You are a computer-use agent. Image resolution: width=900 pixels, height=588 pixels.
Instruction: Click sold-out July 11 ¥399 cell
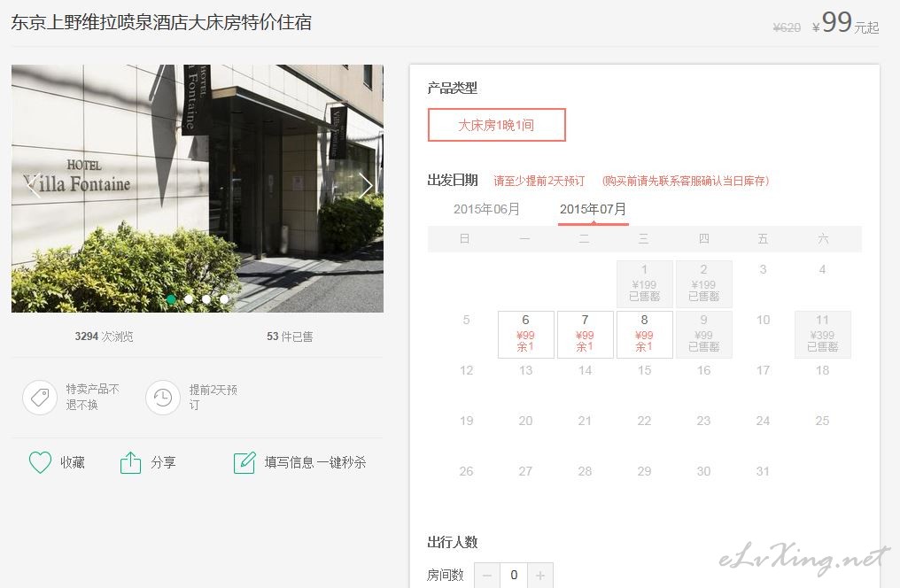[823, 335]
